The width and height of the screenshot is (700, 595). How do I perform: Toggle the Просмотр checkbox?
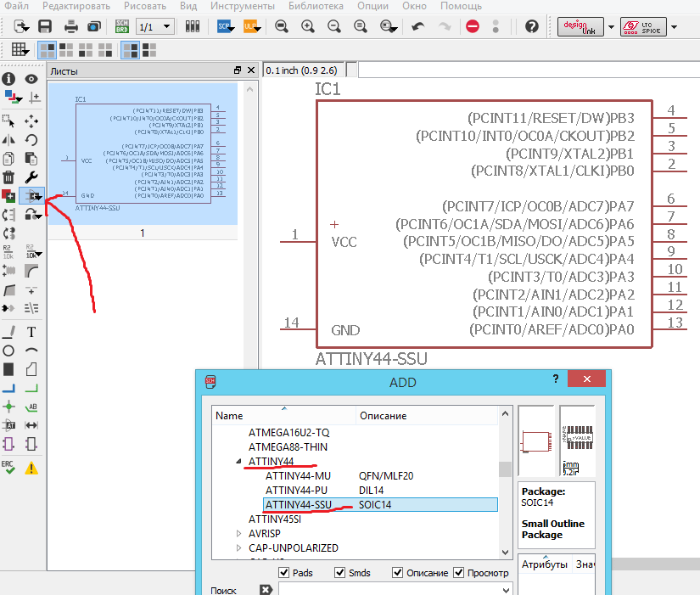click(x=458, y=572)
